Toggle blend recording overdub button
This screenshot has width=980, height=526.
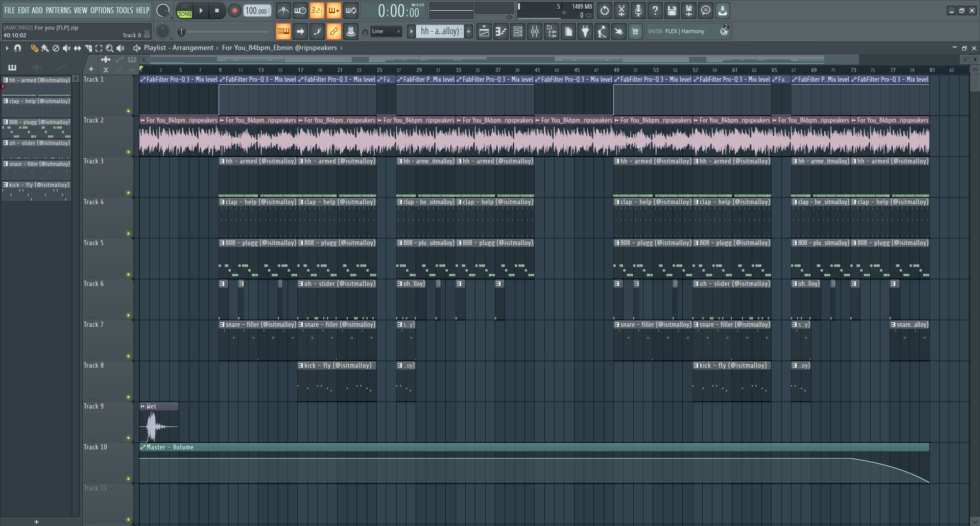point(334,10)
